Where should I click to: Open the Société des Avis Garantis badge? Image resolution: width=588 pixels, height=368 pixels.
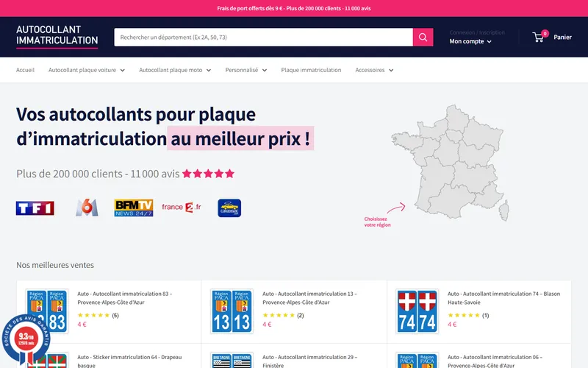point(26,340)
